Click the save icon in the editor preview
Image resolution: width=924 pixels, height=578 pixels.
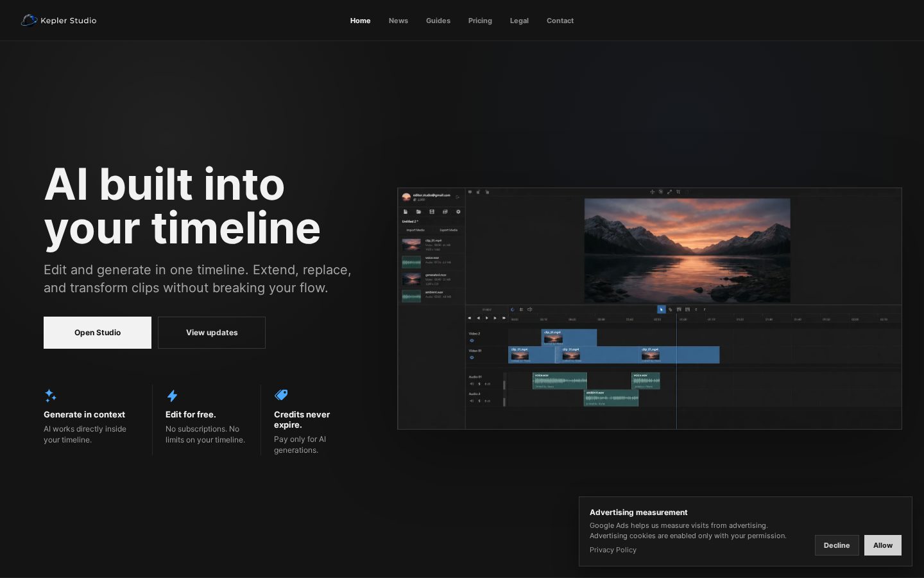tap(432, 212)
